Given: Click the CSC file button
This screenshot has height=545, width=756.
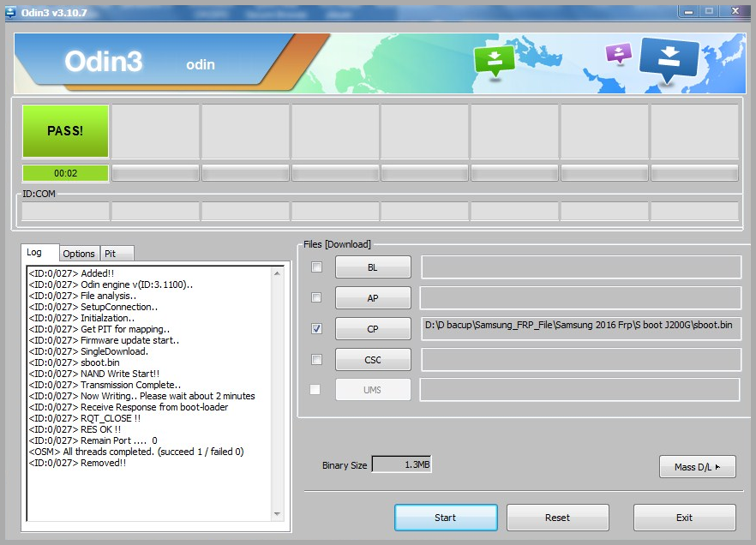Looking at the screenshot, I should pos(373,360).
